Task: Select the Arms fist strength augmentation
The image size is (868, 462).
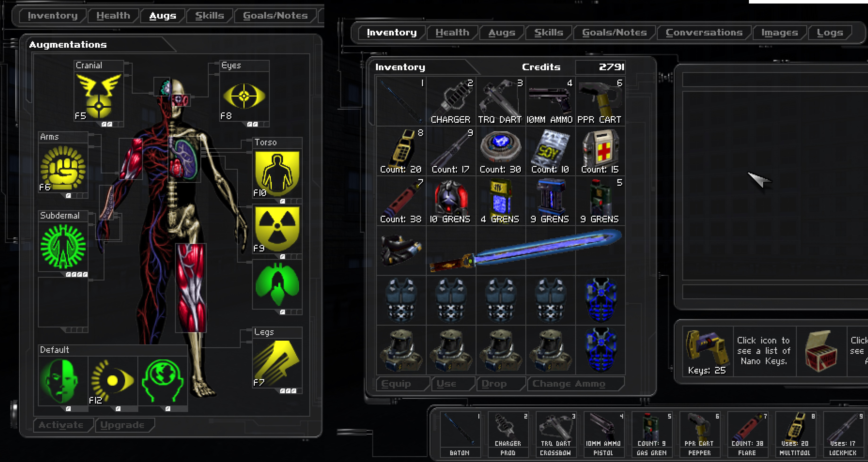Action: 63,168
